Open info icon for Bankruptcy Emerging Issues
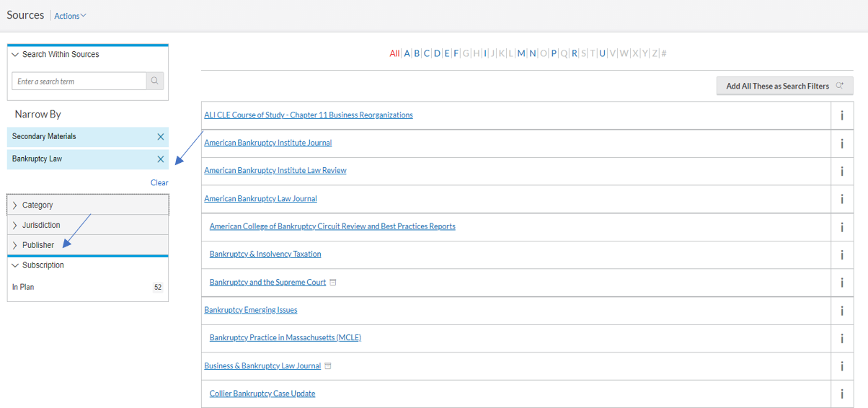 [x=842, y=311]
